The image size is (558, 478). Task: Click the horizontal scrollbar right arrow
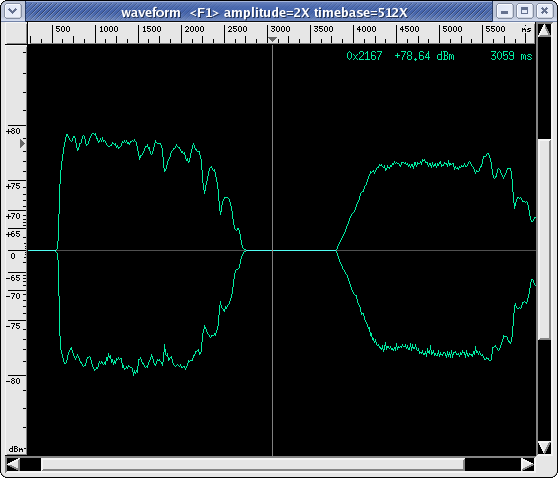coord(528,464)
